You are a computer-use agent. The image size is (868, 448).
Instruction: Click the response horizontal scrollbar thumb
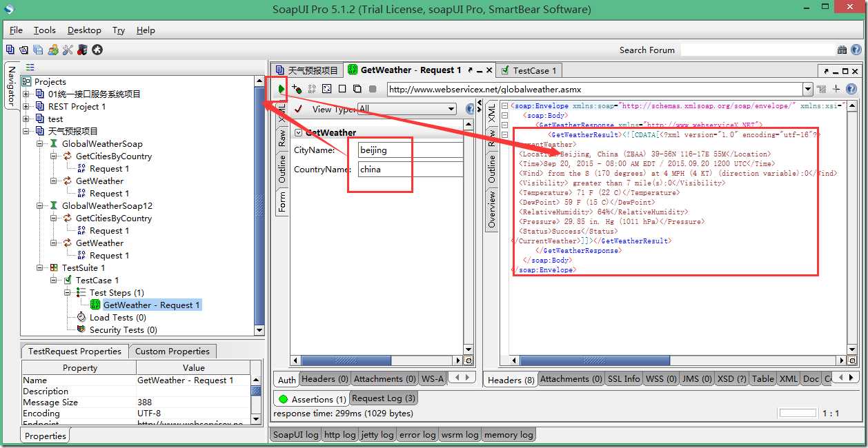(595, 360)
